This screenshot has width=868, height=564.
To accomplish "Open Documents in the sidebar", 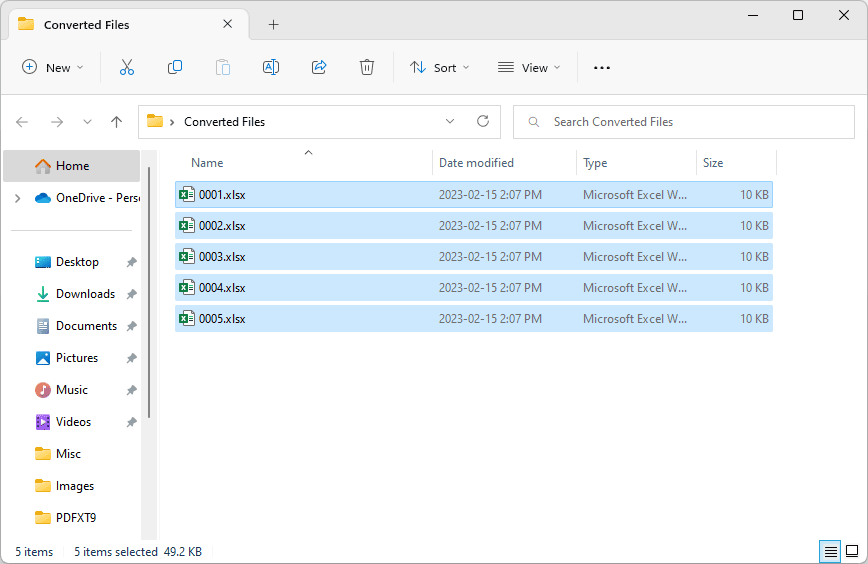I will click(x=86, y=327).
